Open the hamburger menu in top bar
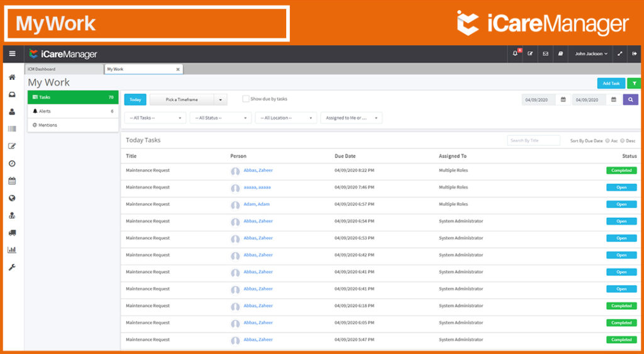644x354 pixels. click(13, 54)
